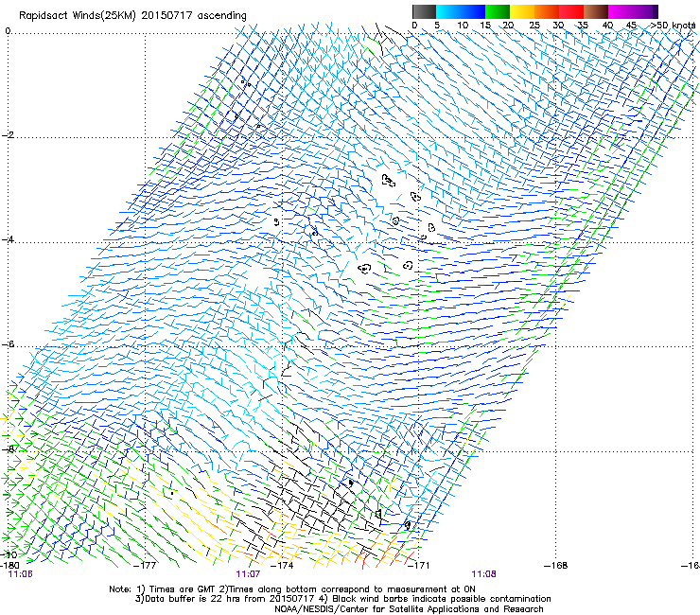The height and width of the screenshot is (615, 700).
Task: Click the orange 25-30 knots legend segment
Action: click(547, 11)
